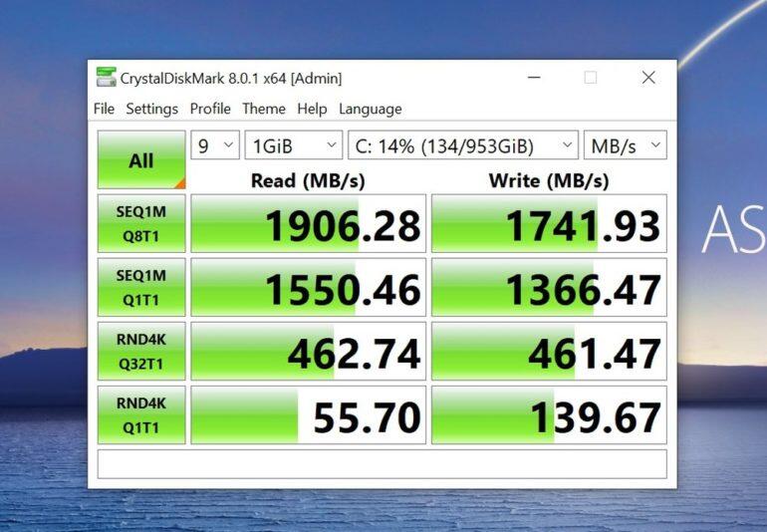Expand the test count dropdown showing 9
Screen dimensions: 767x532
click(x=215, y=145)
